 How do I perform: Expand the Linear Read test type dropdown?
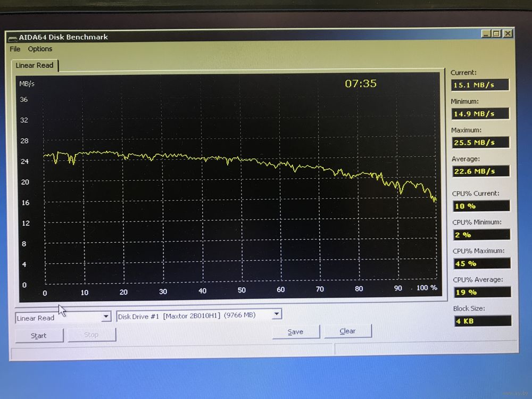pos(106,317)
